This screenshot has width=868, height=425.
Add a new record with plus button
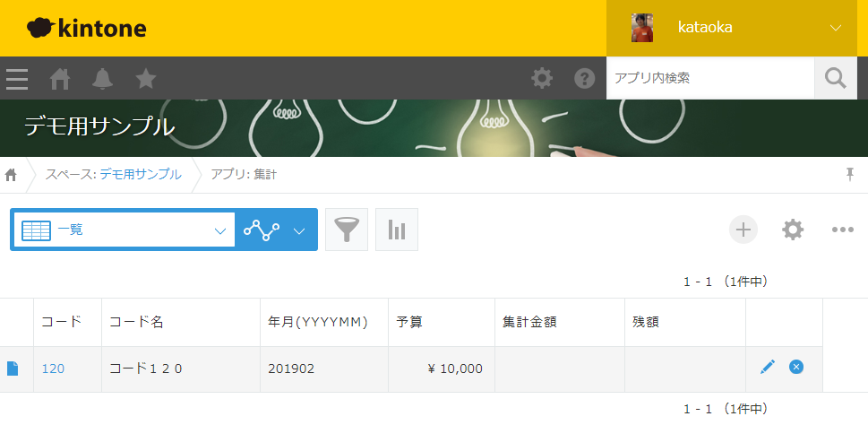[x=743, y=230]
